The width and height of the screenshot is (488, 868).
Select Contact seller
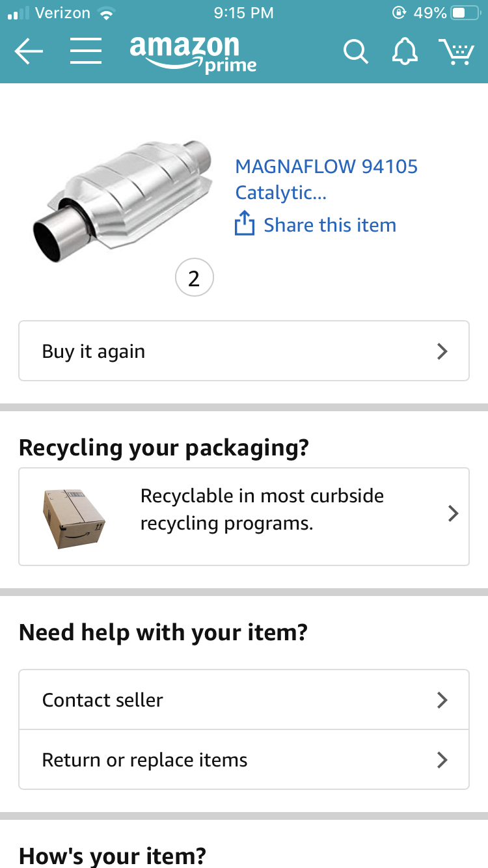pyautogui.click(x=103, y=700)
